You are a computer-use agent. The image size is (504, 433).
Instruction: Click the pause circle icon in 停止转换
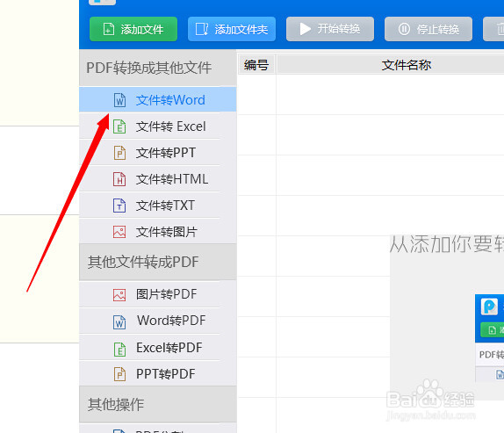pos(404,29)
